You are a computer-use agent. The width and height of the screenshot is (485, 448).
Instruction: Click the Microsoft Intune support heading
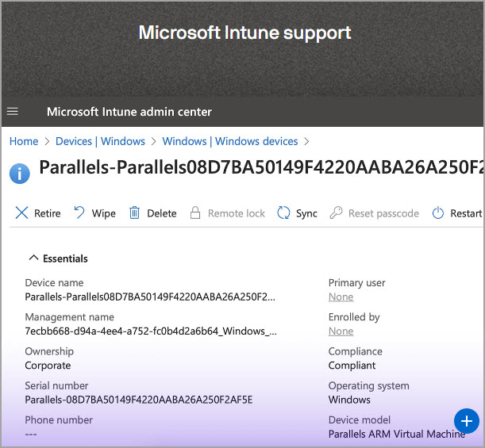(244, 33)
